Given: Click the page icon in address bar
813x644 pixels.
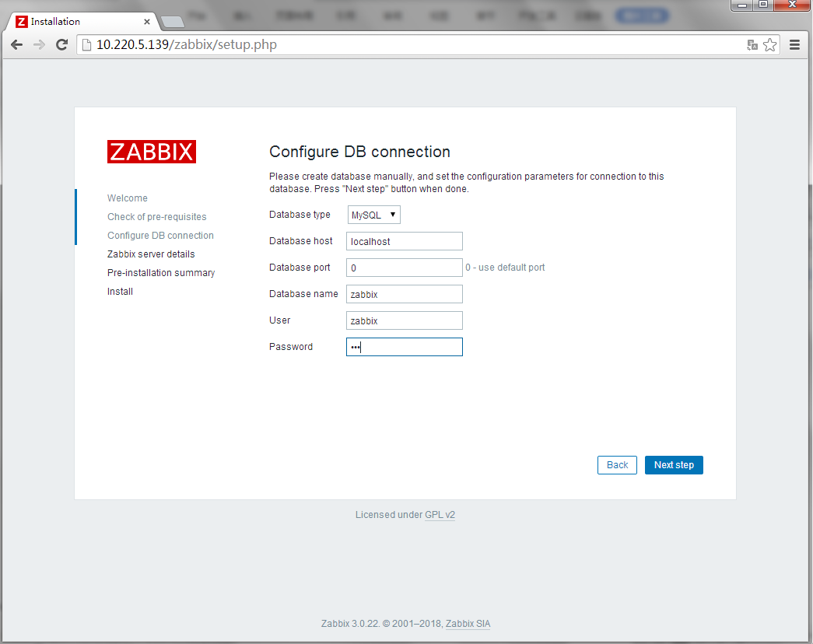Looking at the screenshot, I should point(87,44).
